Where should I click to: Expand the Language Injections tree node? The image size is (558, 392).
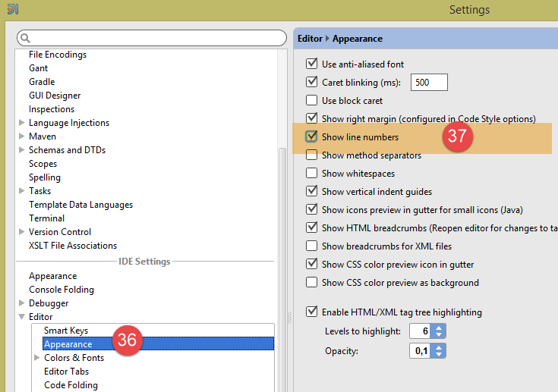pos(22,123)
